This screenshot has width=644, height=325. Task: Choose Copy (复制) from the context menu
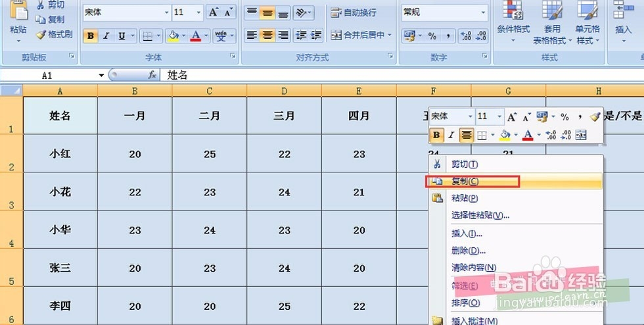point(515,182)
